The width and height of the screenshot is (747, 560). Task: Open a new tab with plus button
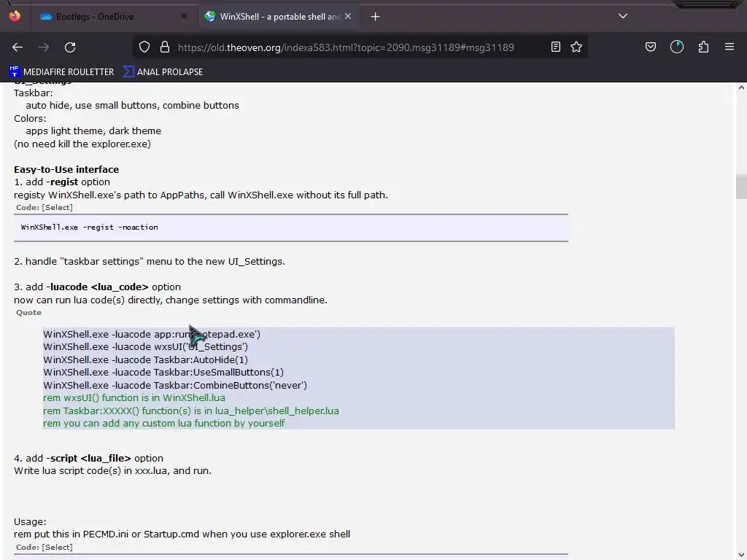[376, 17]
